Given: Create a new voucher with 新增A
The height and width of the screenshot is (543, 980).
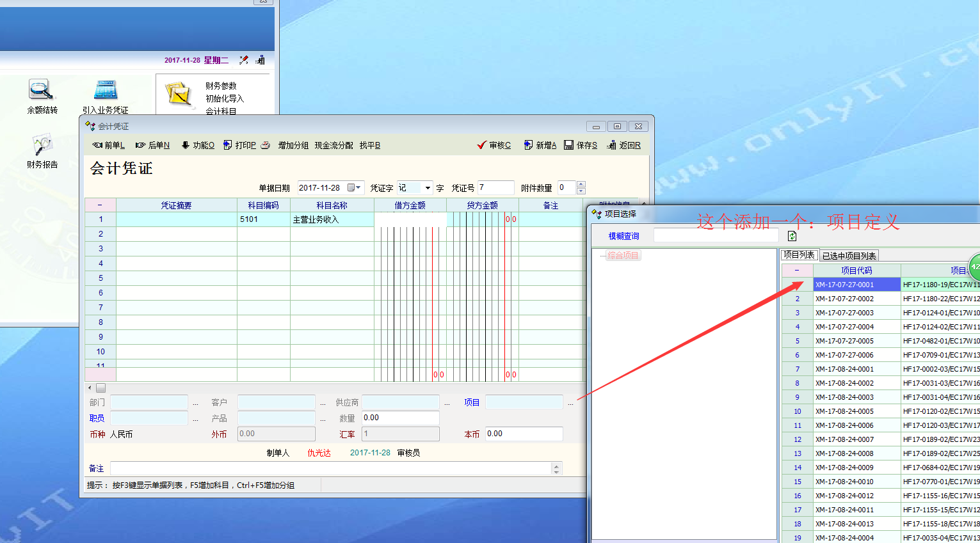Looking at the screenshot, I should pos(540,145).
